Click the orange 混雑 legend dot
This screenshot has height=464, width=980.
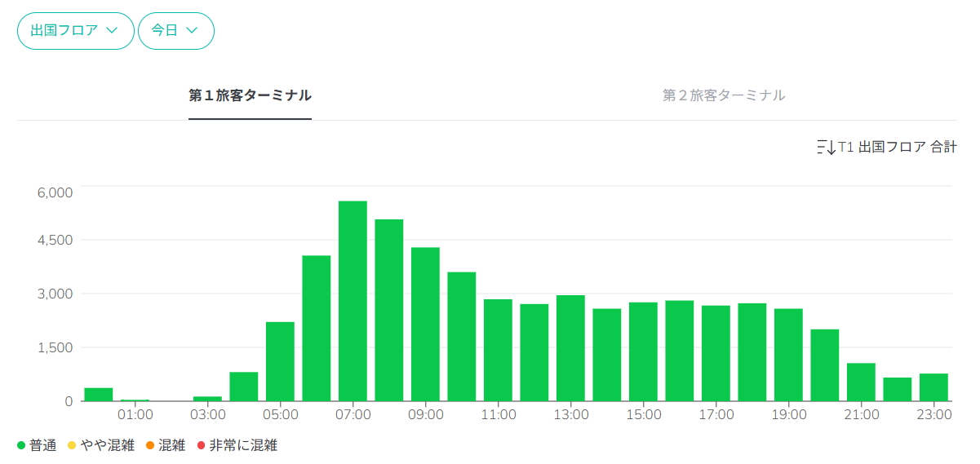coord(152,446)
